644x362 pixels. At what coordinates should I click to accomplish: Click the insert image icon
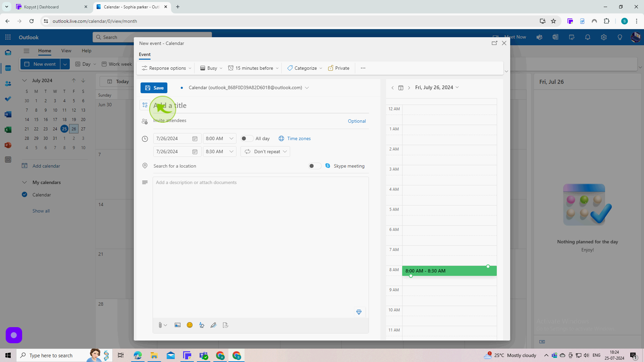[x=177, y=325]
